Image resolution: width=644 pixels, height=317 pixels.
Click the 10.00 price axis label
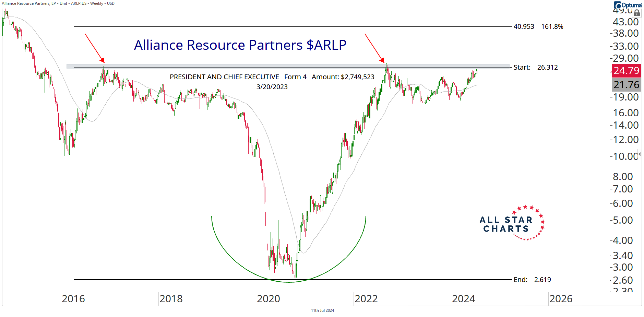coord(625,156)
